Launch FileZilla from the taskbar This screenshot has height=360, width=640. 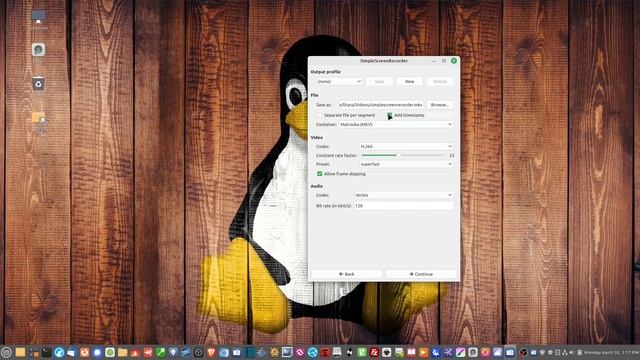point(374,352)
